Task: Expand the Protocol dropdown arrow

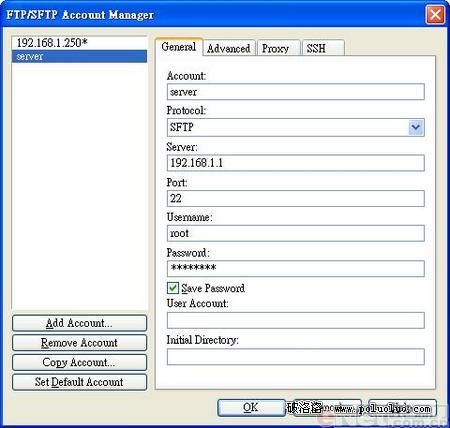Action: click(x=416, y=127)
